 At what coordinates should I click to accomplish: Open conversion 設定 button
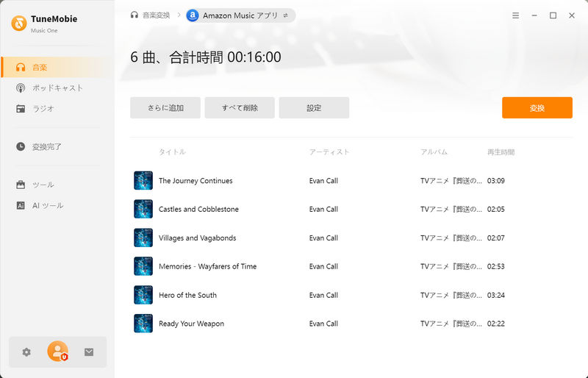click(x=314, y=107)
